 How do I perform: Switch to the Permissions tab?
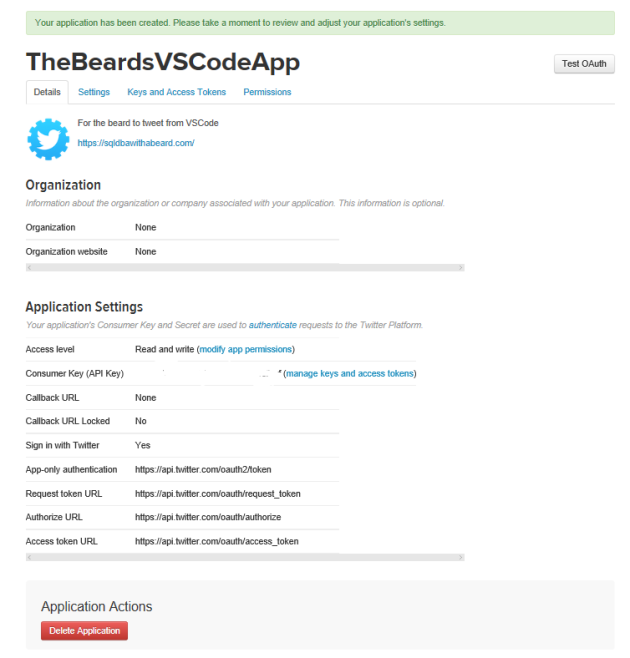[267, 92]
